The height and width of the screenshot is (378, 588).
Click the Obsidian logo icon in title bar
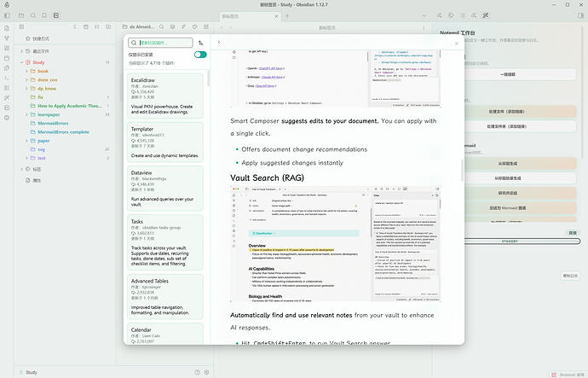[x=7, y=5]
